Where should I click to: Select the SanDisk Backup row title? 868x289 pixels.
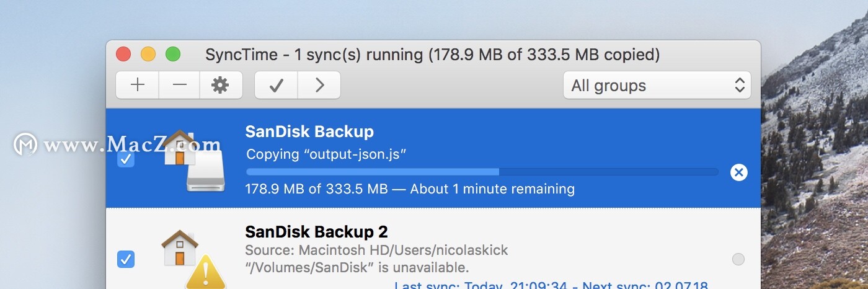309,131
